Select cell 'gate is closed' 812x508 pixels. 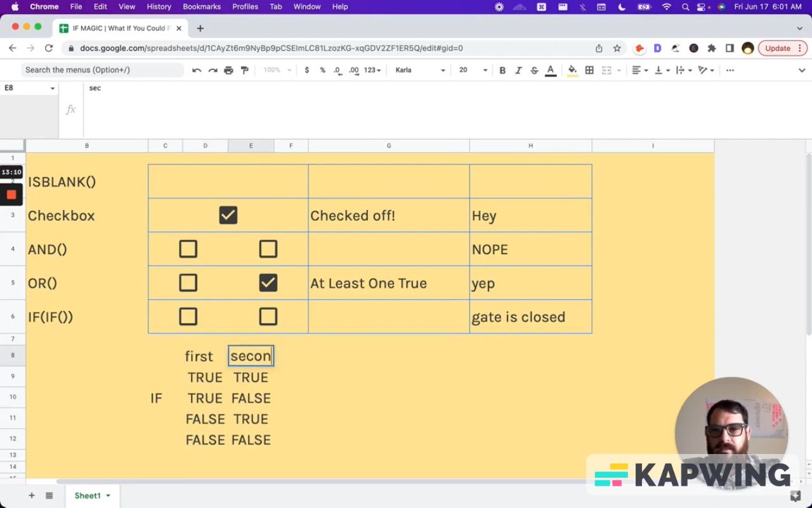(530, 316)
